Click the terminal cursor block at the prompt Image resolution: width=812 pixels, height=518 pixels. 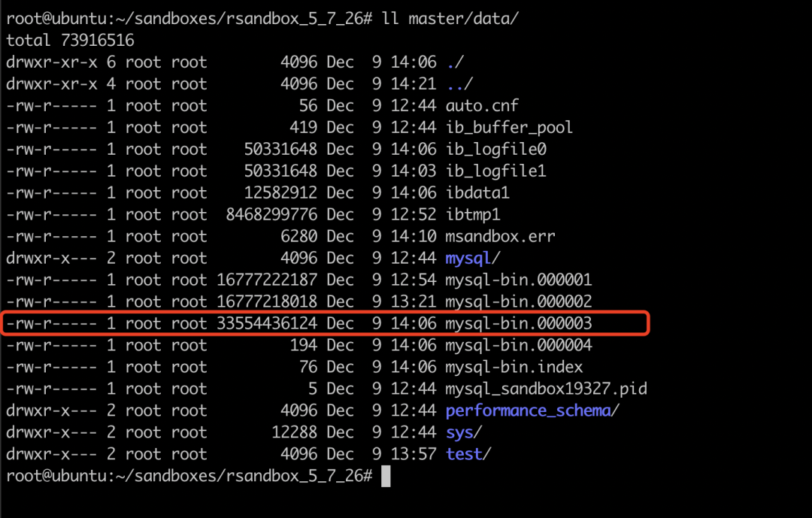point(386,476)
